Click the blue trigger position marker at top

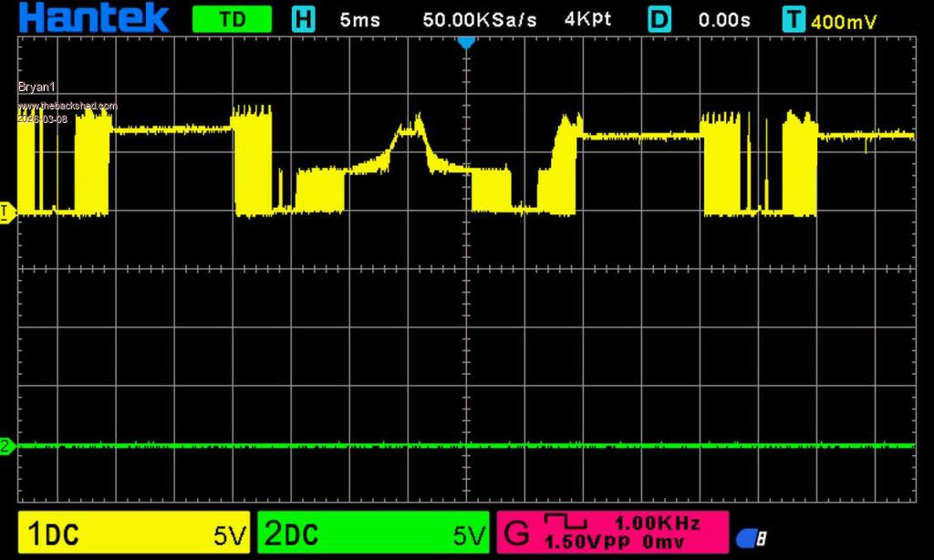(x=466, y=42)
